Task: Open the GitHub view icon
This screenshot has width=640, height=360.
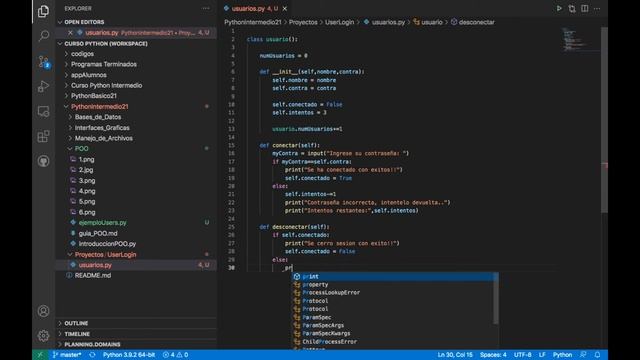Action: pos(43,161)
